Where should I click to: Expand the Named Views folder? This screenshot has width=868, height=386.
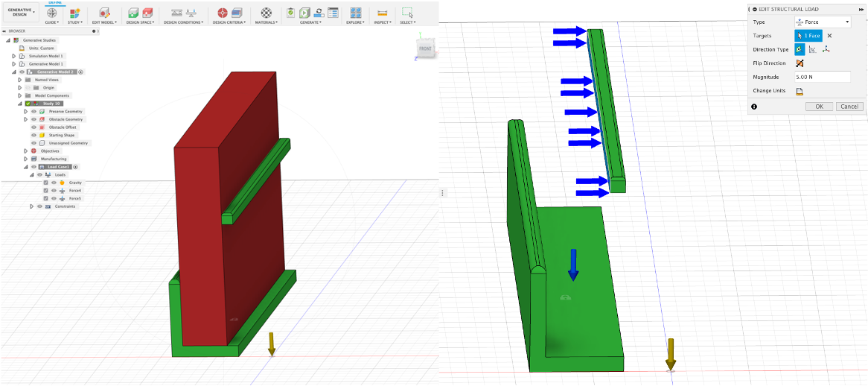tap(19, 80)
